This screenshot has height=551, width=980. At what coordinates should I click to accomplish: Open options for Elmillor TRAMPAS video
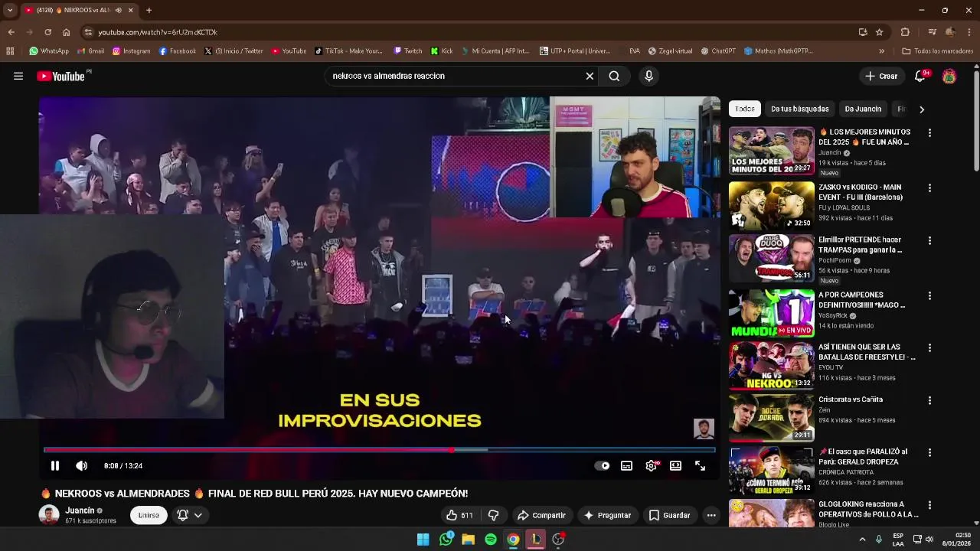(929, 240)
